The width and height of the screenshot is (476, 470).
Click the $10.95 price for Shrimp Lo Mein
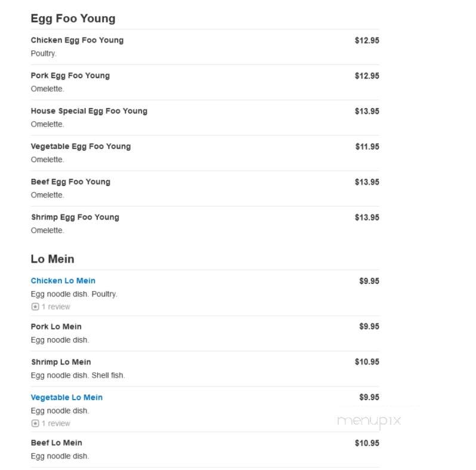click(x=367, y=362)
